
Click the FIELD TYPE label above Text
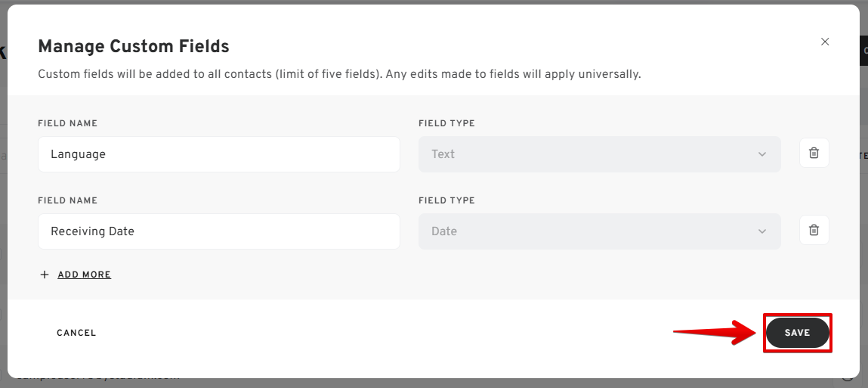446,123
